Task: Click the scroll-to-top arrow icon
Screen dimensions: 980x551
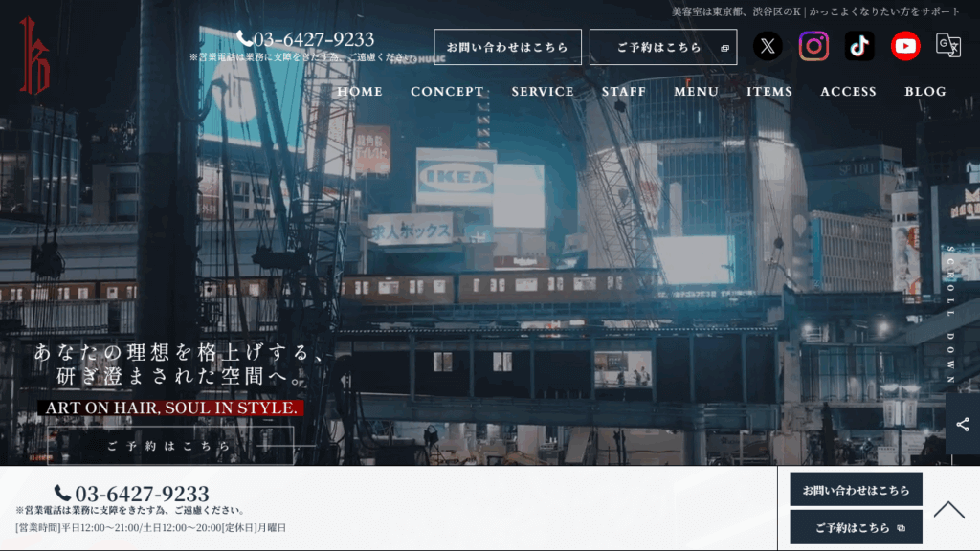Action: (948, 509)
